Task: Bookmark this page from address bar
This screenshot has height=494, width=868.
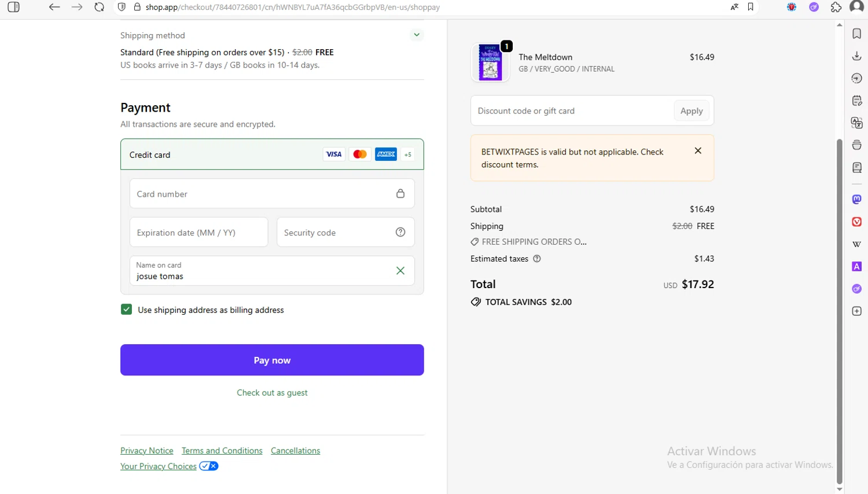Action: click(751, 7)
